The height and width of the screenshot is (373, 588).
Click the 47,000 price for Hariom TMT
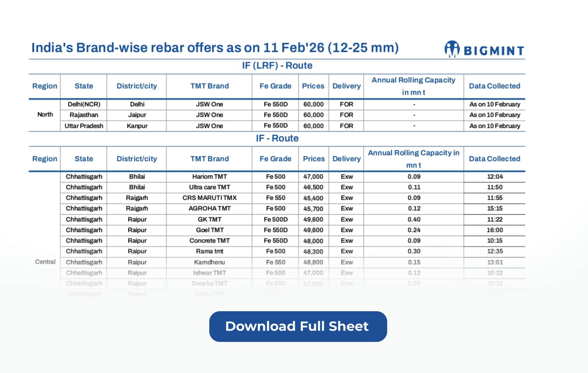pos(313,177)
